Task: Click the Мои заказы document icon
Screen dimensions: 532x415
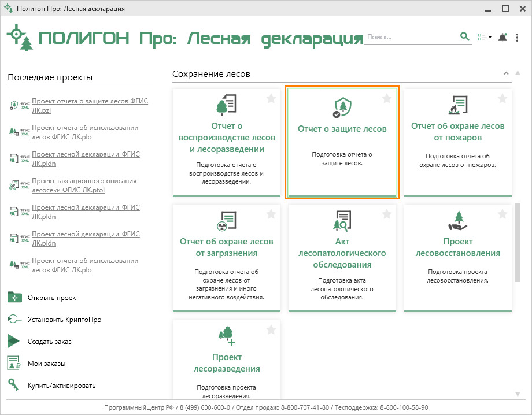Action: pyautogui.click(x=14, y=363)
